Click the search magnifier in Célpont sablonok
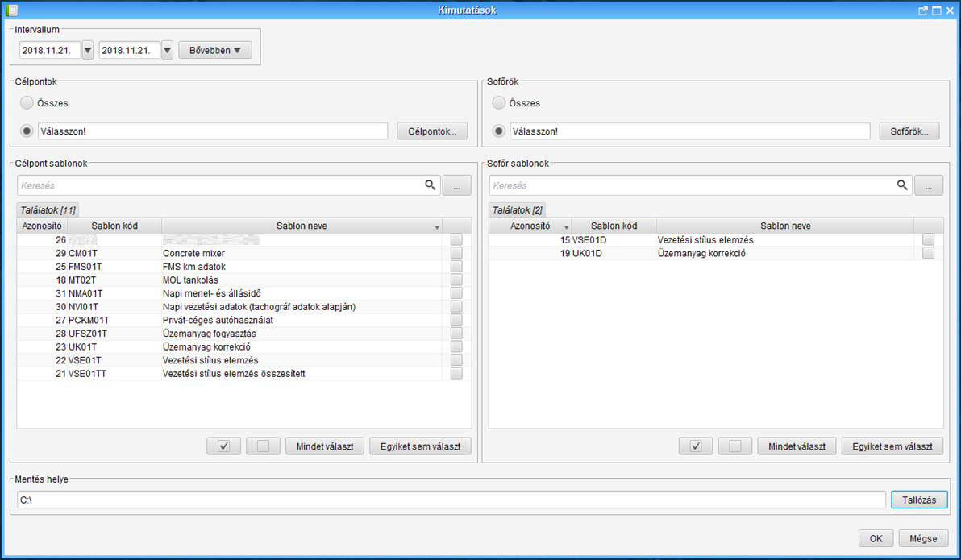 coord(431,185)
